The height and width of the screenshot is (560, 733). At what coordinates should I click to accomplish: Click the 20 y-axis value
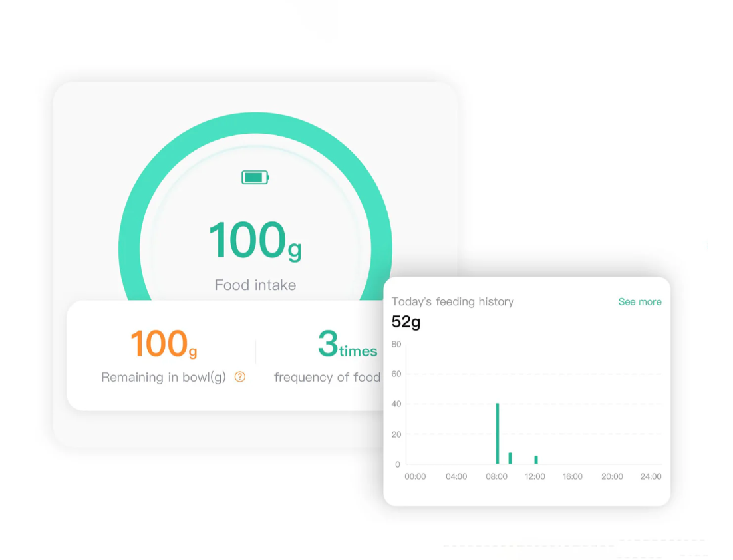click(x=396, y=434)
